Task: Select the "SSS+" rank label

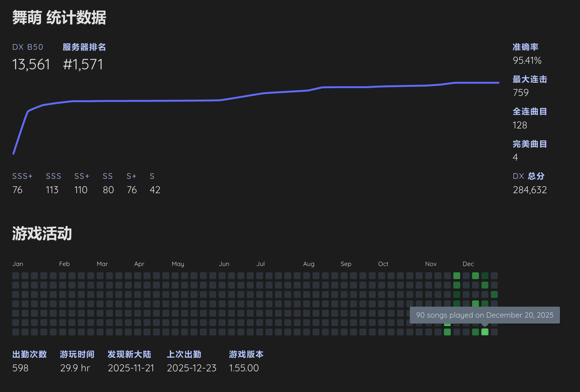Action: coord(23,176)
